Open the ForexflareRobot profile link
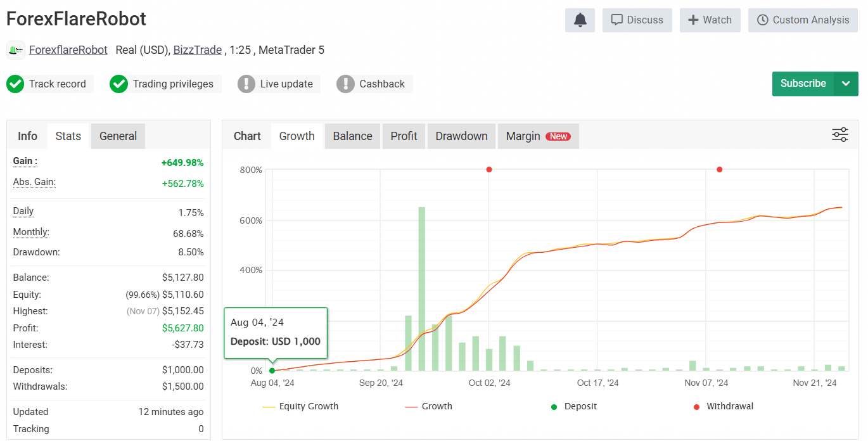Screen dimensions: 868x441 [68, 50]
